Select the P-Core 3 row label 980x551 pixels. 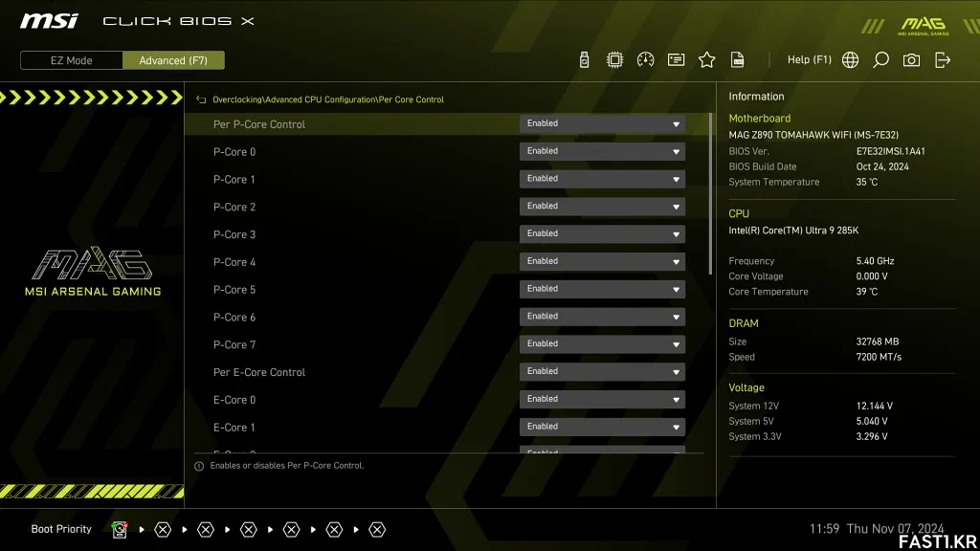(234, 234)
